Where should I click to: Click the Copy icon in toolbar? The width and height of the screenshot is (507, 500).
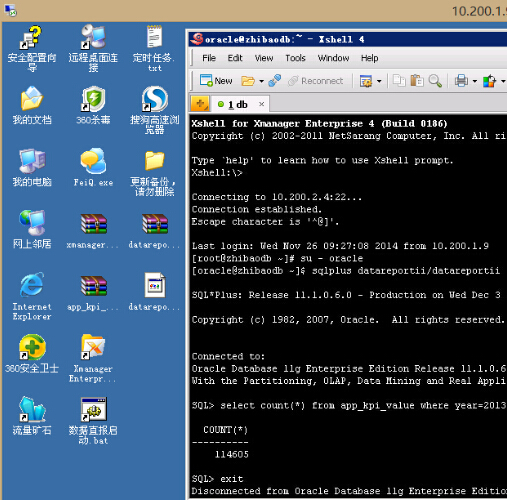coord(399,81)
